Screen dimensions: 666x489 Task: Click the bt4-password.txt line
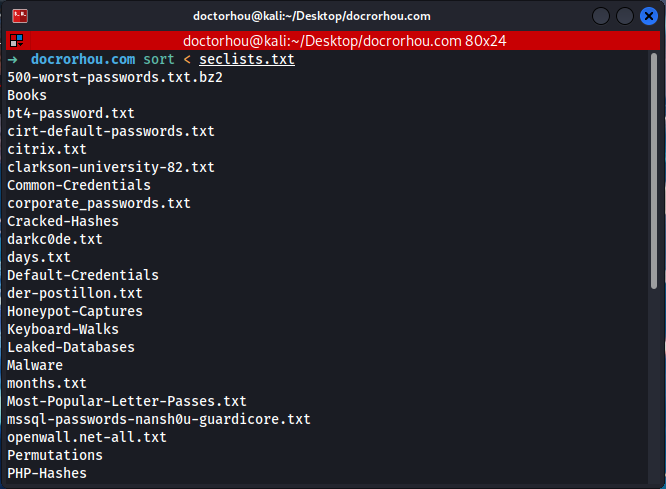(x=71, y=113)
